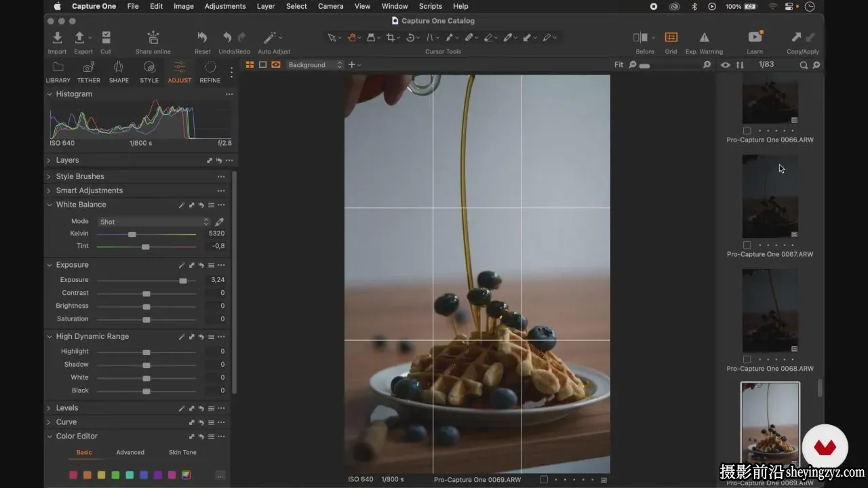Expand the Levels panel
Viewport: 868px width, 488px height.
[x=50, y=408]
